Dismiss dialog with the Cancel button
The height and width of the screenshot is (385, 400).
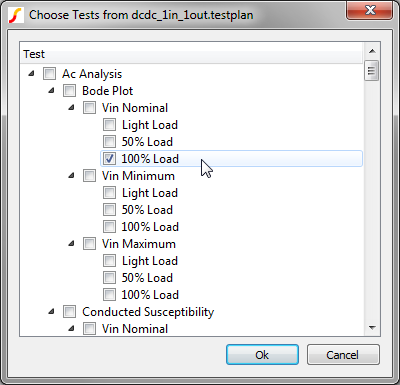click(x=343, y=355)
